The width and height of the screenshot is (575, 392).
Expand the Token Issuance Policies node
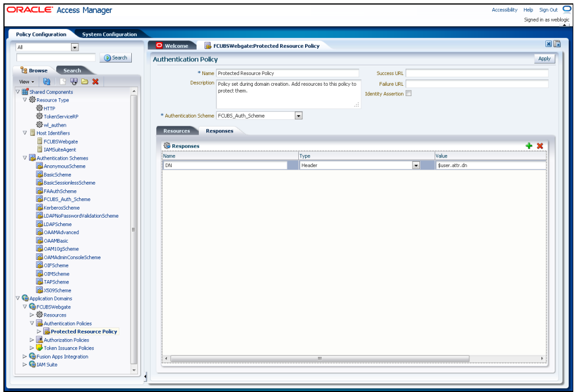32,348
